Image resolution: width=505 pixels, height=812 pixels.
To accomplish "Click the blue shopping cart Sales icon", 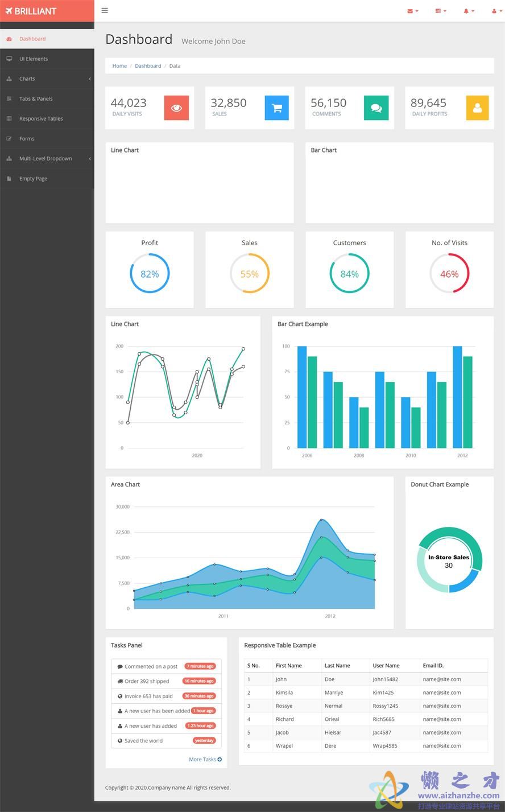I will (x=276, y=108).
